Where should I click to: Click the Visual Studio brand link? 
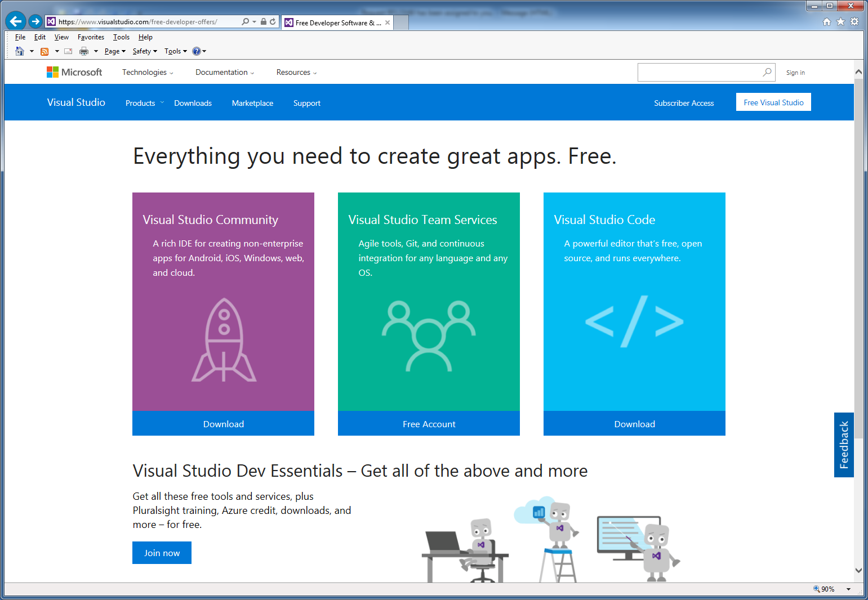[76, 102]
